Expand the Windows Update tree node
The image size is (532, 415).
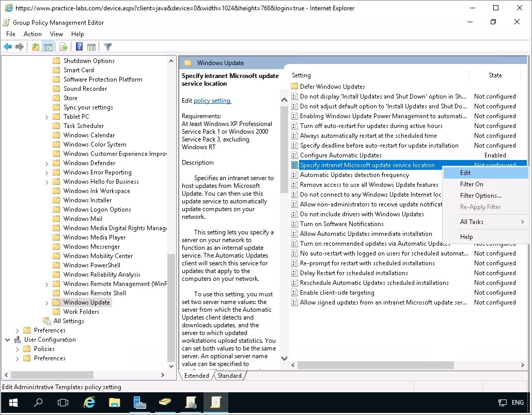(47, 303)
